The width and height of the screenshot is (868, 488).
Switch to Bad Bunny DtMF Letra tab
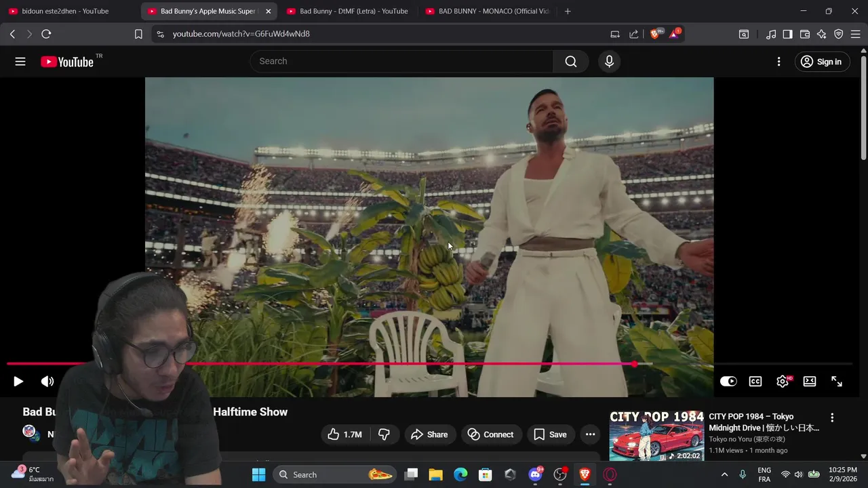(347, 11)
